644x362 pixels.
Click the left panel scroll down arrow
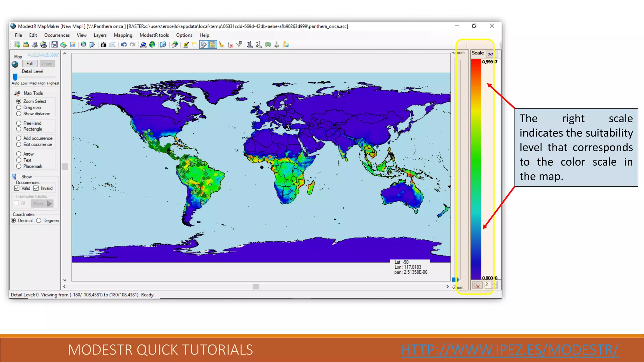coord(65,280)
